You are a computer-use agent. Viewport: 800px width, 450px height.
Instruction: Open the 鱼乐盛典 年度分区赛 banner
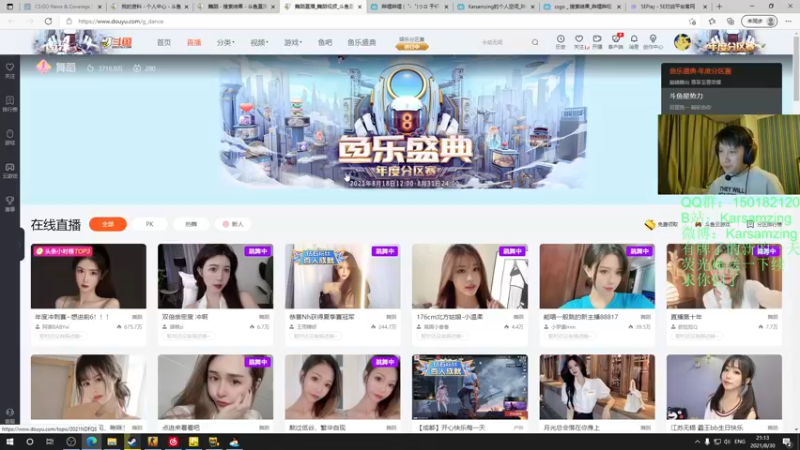coord(404,123)
